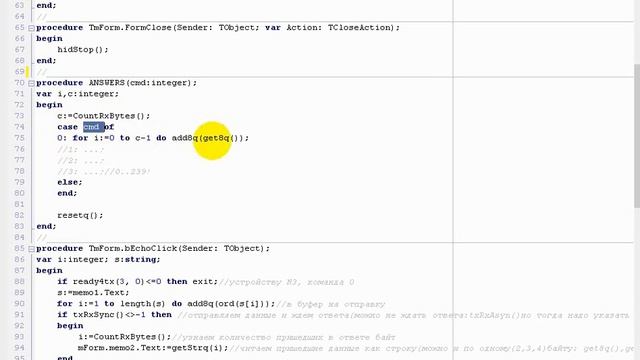This screenshot has width=640, height=360.
Task: Click the else; keyword on line 79
Action: 70,182
